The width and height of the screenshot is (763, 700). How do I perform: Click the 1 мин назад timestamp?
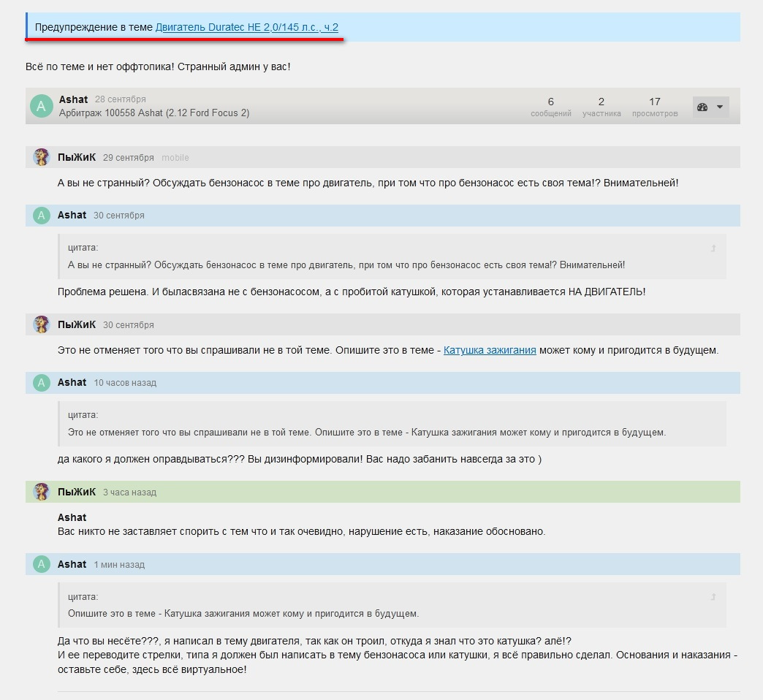click(x=119, y=565)
